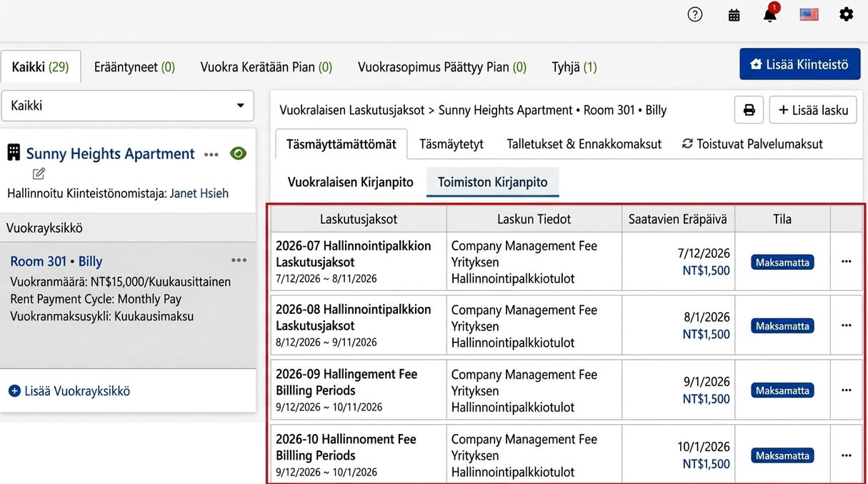This screenshot has height=484, width=868.
Task: Open the three-dot menu beside Sunny Heights Apartment
Action: 211,154
